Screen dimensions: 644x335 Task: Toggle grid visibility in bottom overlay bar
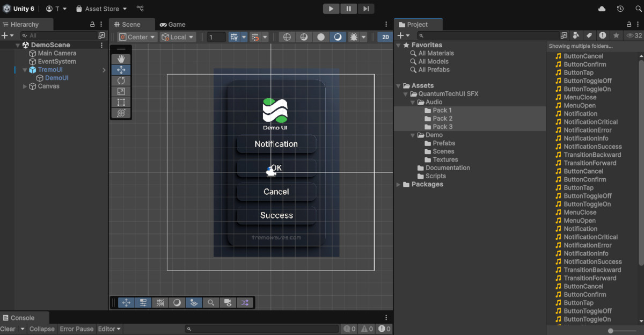coord(160,303)
